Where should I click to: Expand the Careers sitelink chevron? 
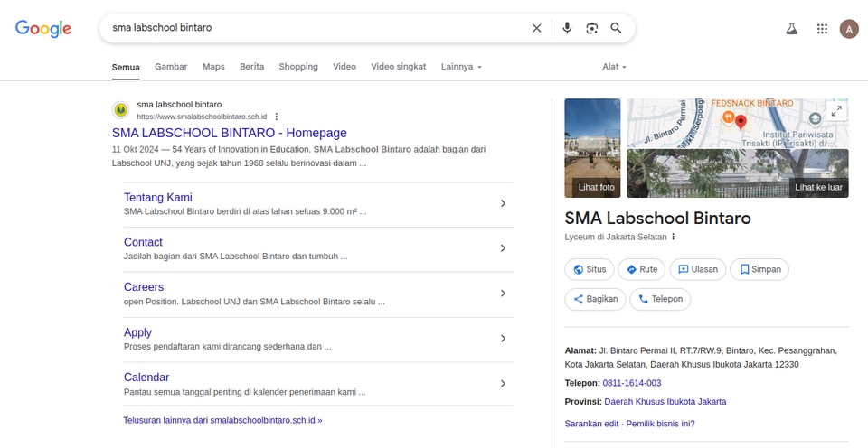tap(503, 294)
